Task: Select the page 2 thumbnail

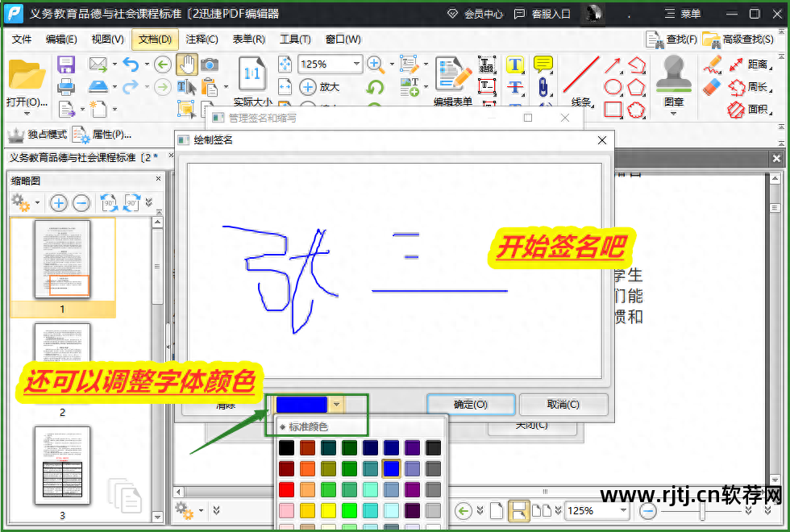Action: tap(62, 363)
